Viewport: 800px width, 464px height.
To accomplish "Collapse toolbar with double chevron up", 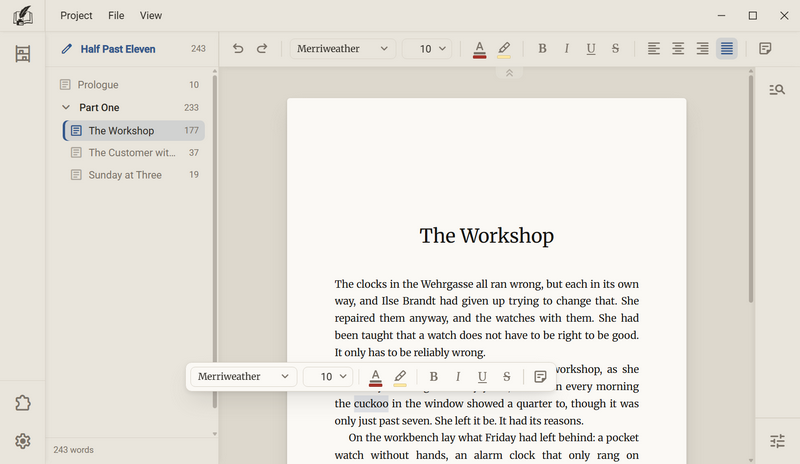I will pos(509,73).
